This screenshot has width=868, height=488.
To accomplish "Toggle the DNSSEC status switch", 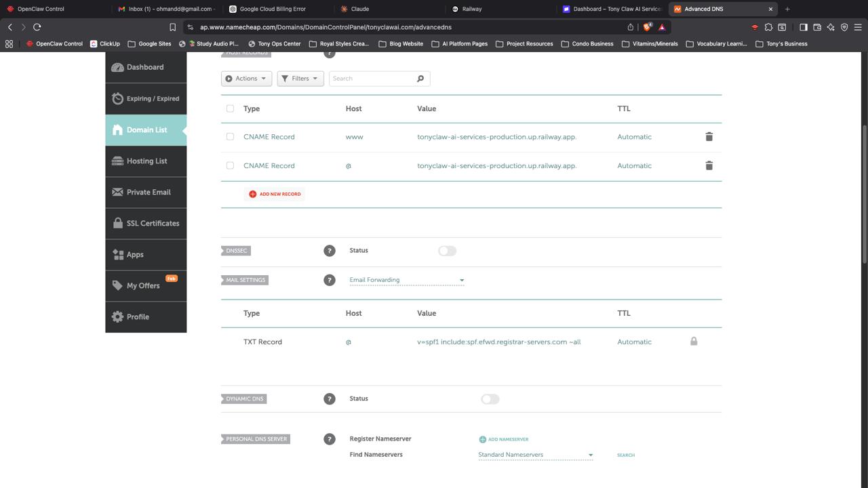I will click(447, 251).
